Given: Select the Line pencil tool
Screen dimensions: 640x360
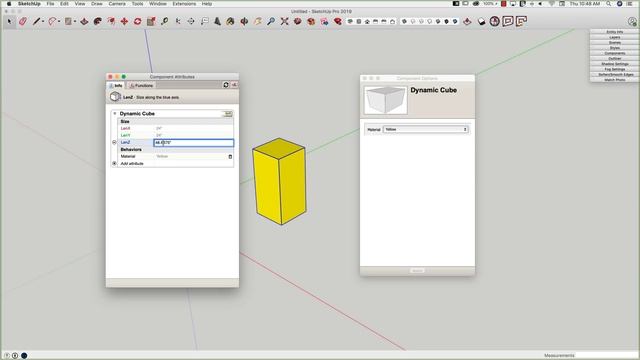Looking at the screenshot, I should [x=36, y=21].
